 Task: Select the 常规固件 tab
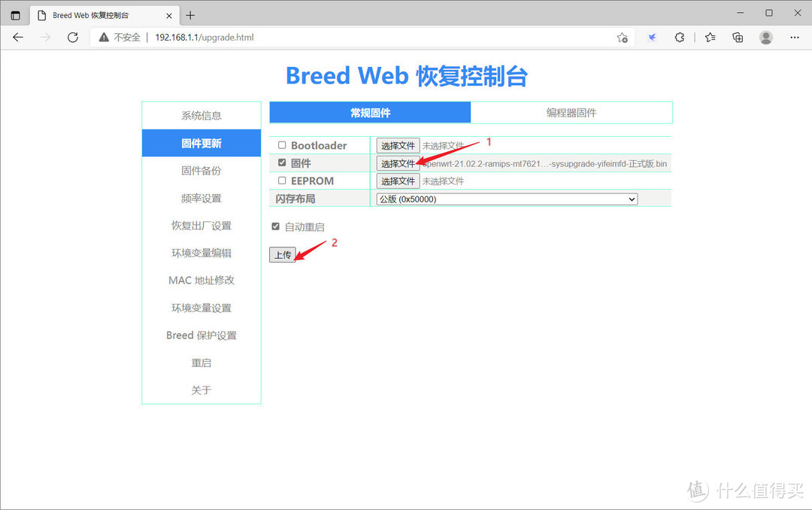point(370,112)
